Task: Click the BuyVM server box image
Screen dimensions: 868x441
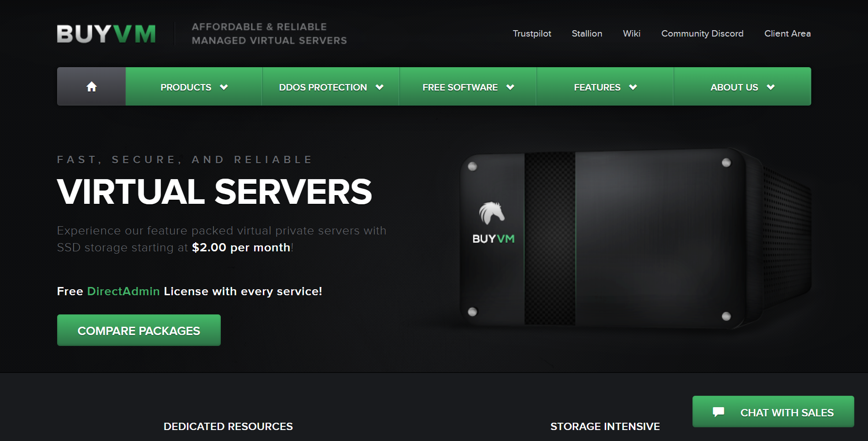Action: tap(635, 238)
